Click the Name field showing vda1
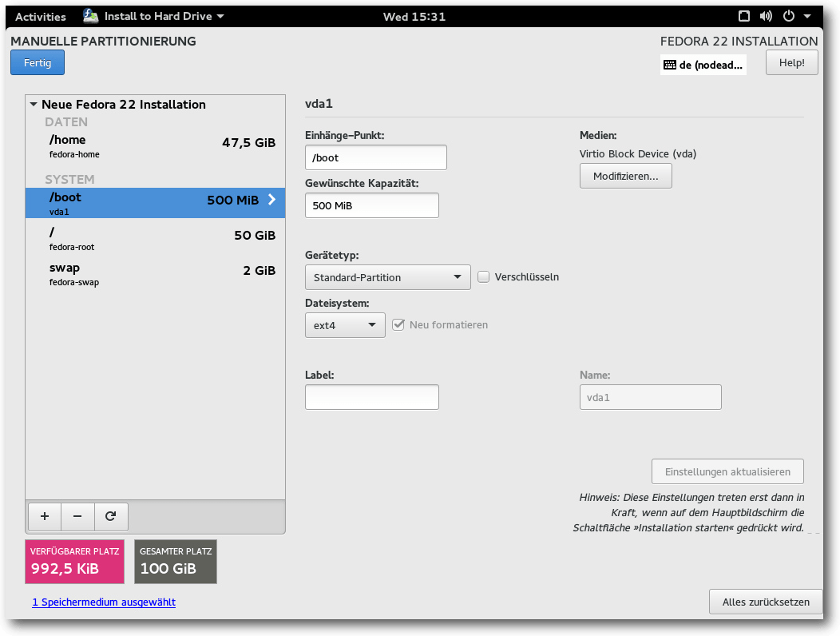 pyautogui.click(x=650, y=397)
